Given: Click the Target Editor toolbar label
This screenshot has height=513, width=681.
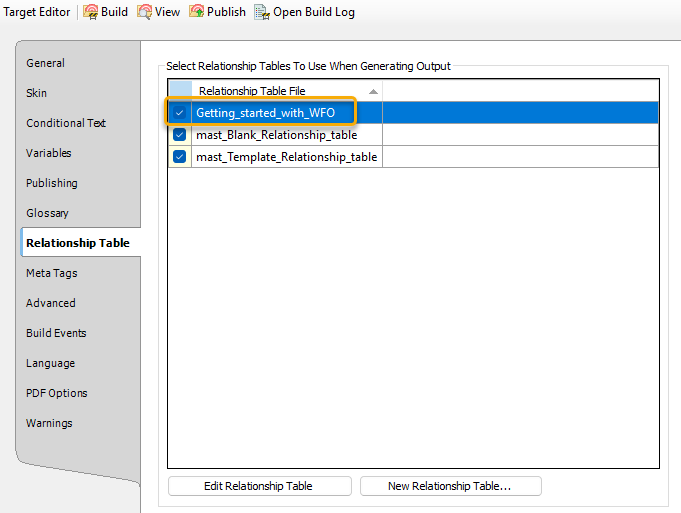Looking at the screenshot, I should coord(36,12).
